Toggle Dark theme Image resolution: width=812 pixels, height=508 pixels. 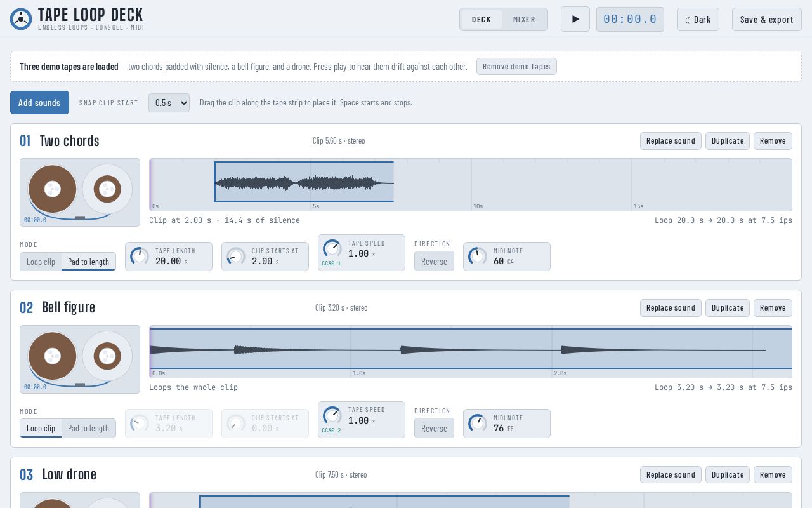(698, 20)
